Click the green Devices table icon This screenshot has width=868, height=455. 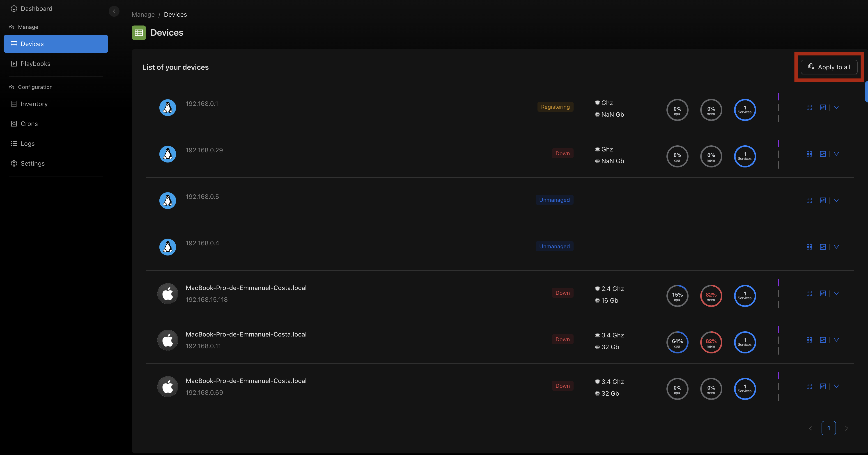point(139,33)
